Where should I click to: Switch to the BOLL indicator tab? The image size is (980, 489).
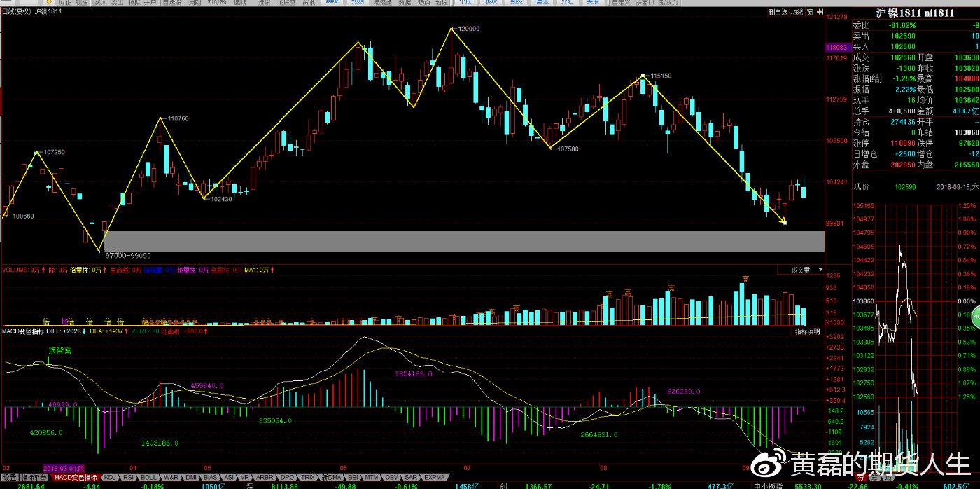(149, 477)
